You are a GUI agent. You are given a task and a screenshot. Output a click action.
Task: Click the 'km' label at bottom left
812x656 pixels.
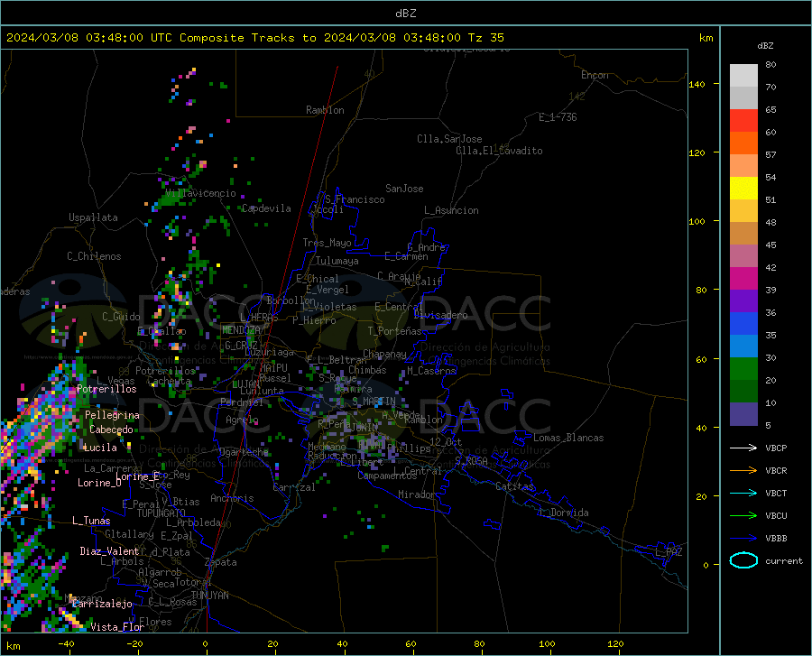point(13,646)
